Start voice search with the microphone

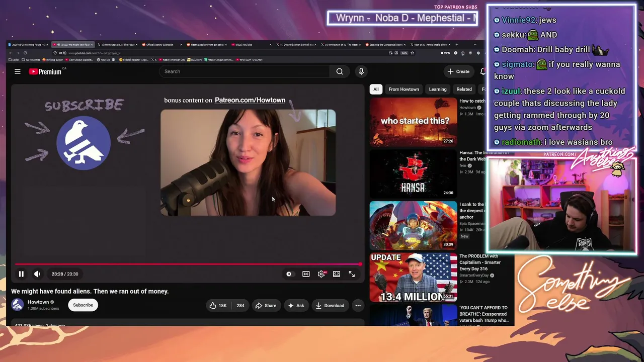(x=361, y=71)
